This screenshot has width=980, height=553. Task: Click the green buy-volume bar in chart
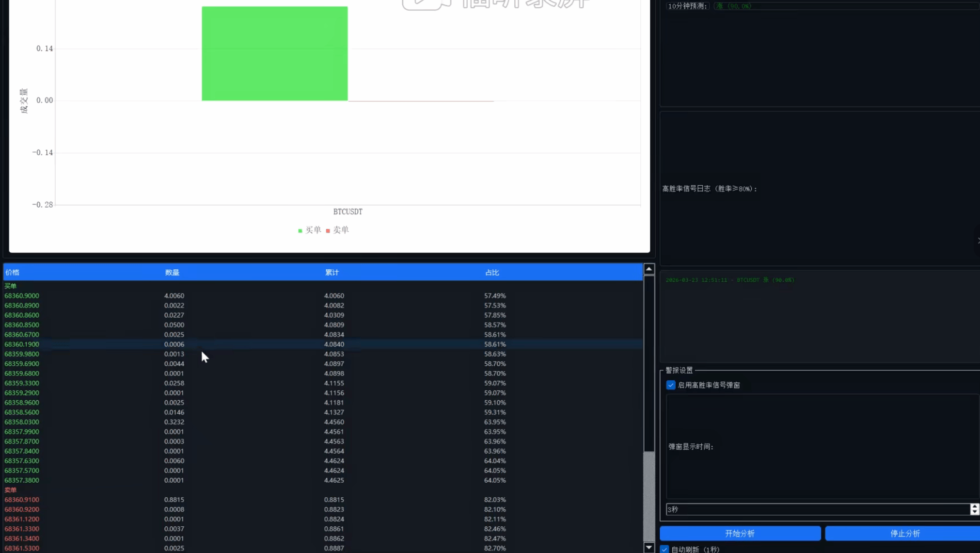click(274, 53)
